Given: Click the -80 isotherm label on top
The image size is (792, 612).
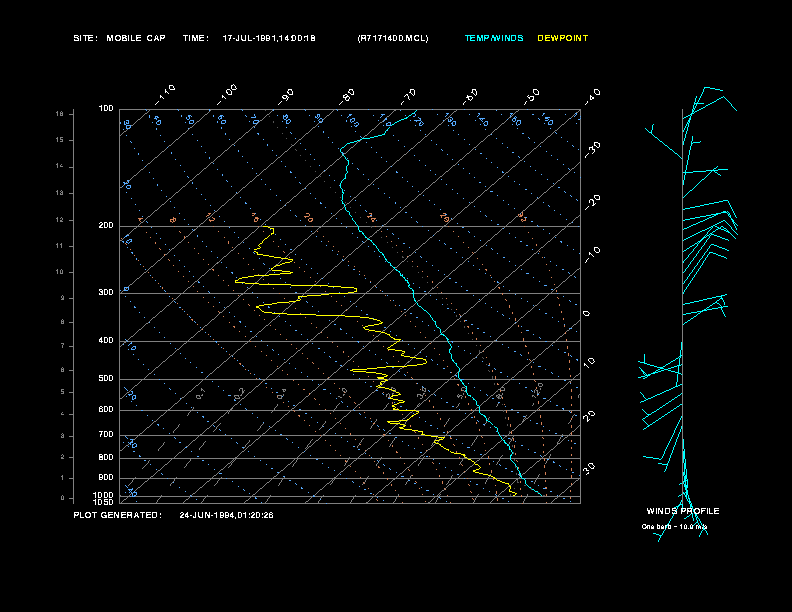Looking at the screenshot, I should coord(346,97).
